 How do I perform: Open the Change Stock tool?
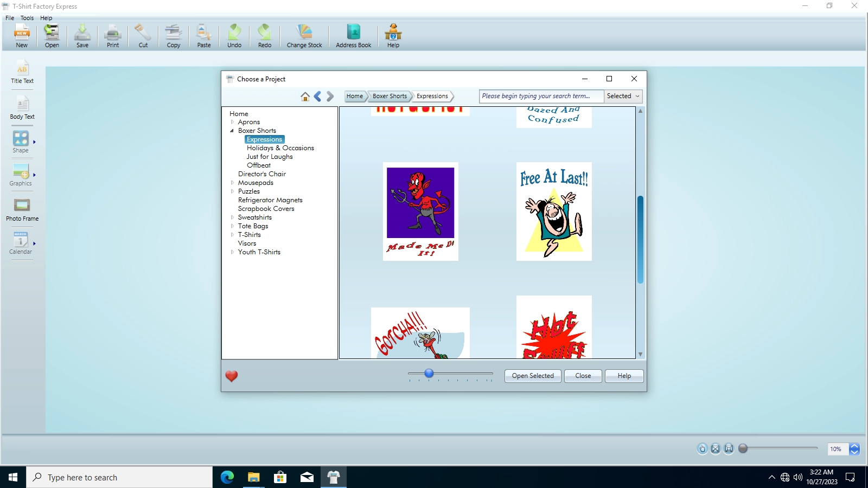coord(304,36)
